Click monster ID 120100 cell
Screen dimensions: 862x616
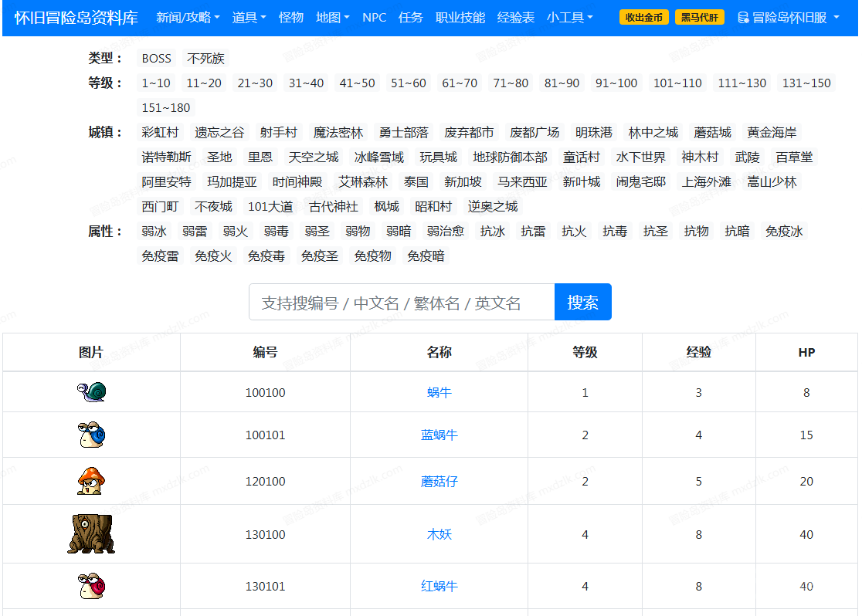(x=265, y=482)
